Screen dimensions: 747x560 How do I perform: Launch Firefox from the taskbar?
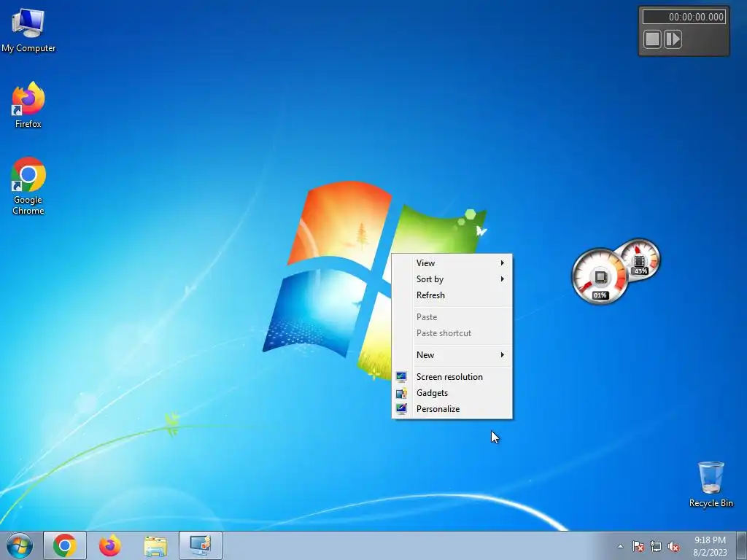110,545
